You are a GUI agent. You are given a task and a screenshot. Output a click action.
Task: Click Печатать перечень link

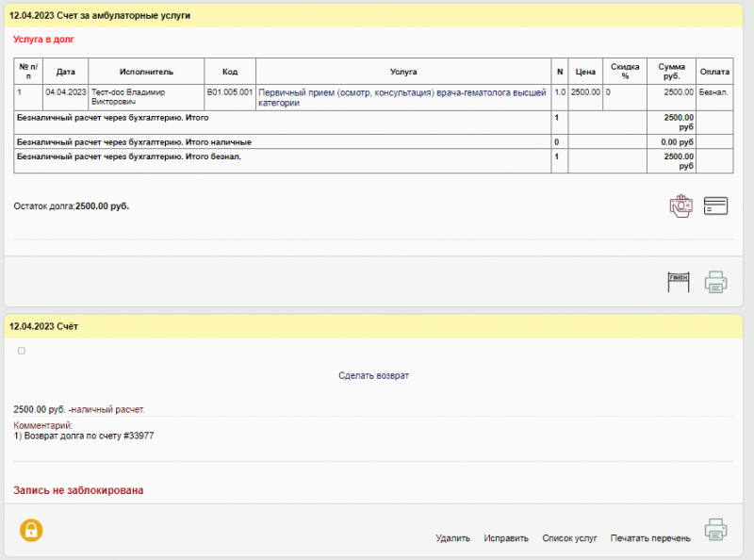click(650, 538)
